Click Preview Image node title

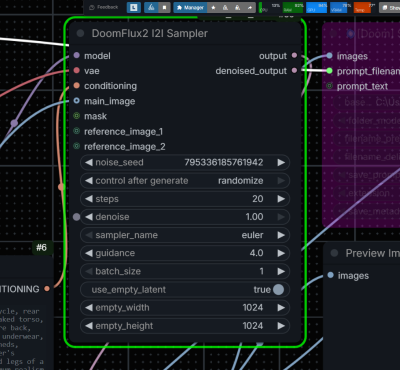pyautogui.click(x=373, y=253)
